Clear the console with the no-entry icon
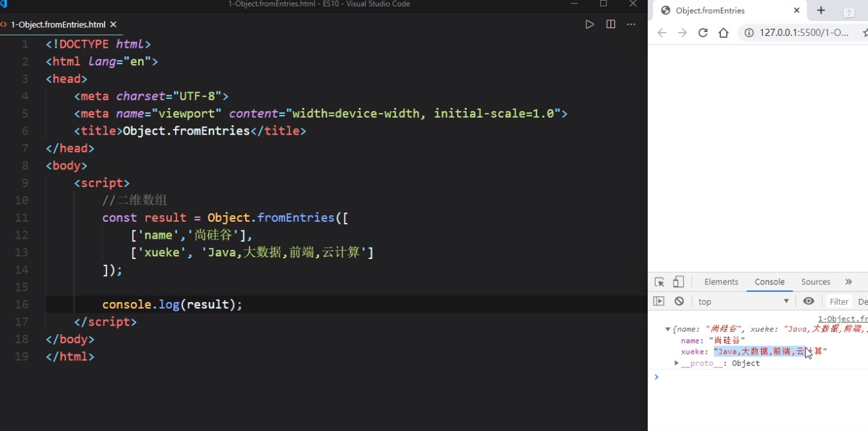Screen dimensions: 868x431 pos(679,301)
